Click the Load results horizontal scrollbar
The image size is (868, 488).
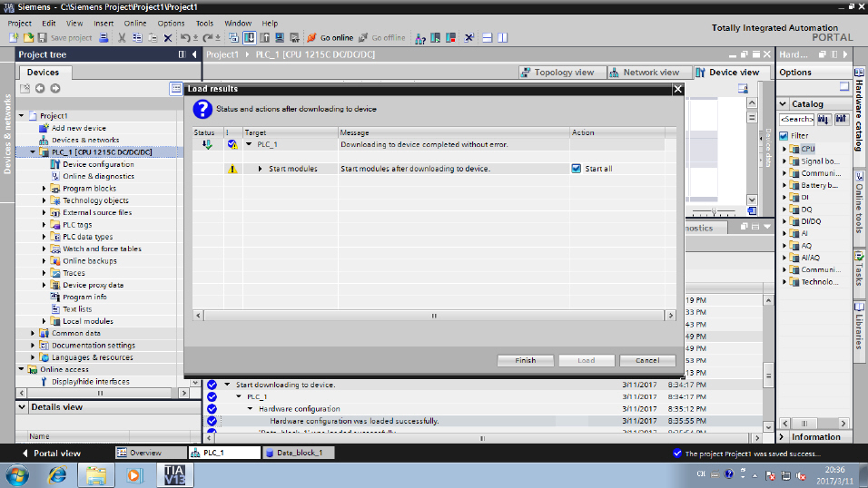pos(433,316)
